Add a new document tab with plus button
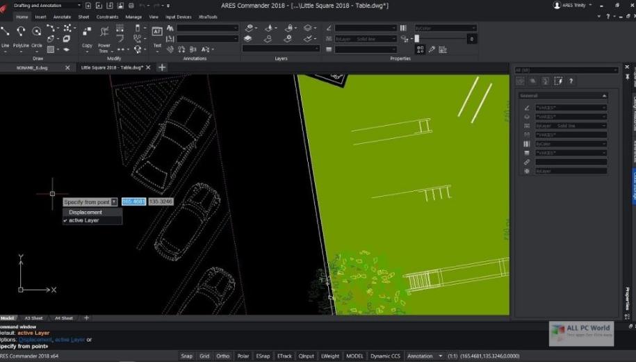 (x=162, y=67)
